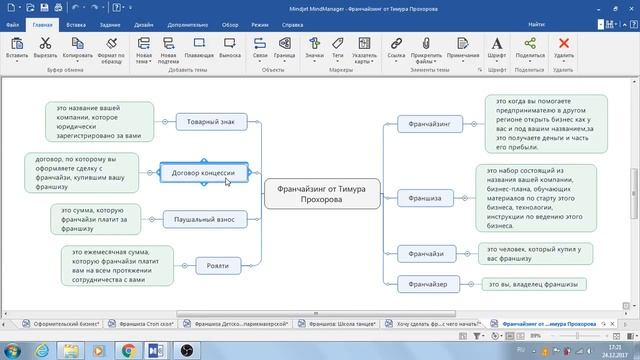Insert a Выноска callout topic
This screenshot has width=640, height=360.
coord(230,43)
